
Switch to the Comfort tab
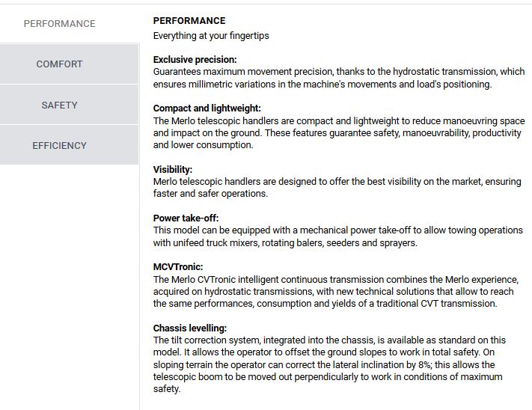[60, 64]
